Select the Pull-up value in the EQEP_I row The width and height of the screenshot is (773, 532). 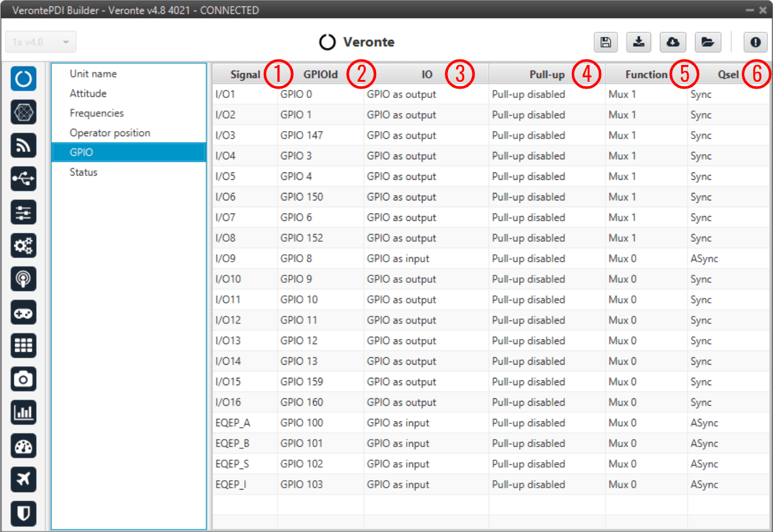(x=547, y=485)
